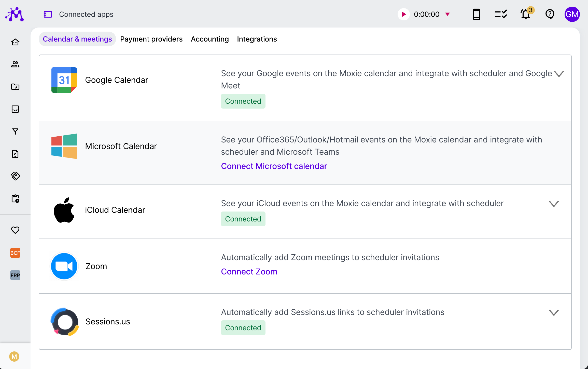Toggle the sidebar panel icon
Viewport: 588px width, 369px height.
[x=48, y=14]
